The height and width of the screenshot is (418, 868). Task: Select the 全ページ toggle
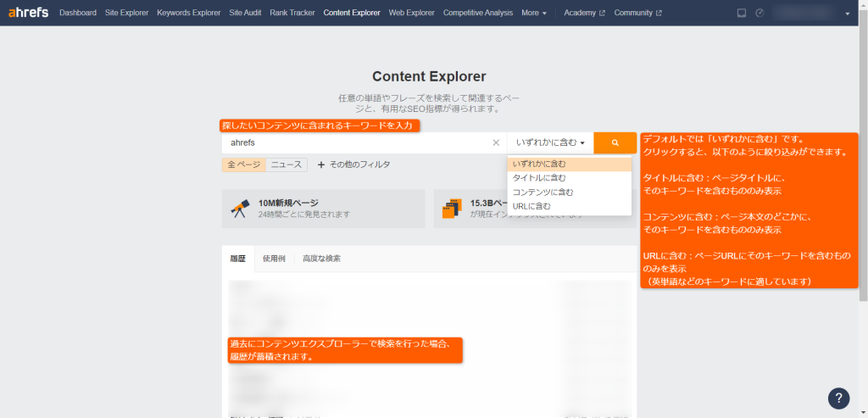pyautogui.click(x=243, y=164)
